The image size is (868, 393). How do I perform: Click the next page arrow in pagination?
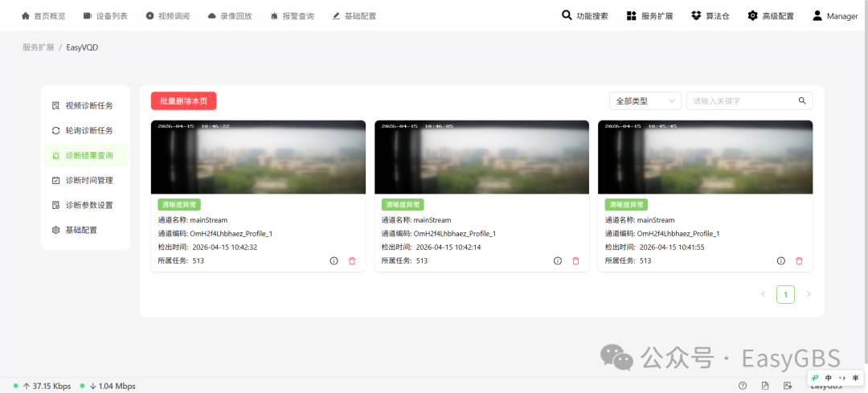tap(809, 294)
